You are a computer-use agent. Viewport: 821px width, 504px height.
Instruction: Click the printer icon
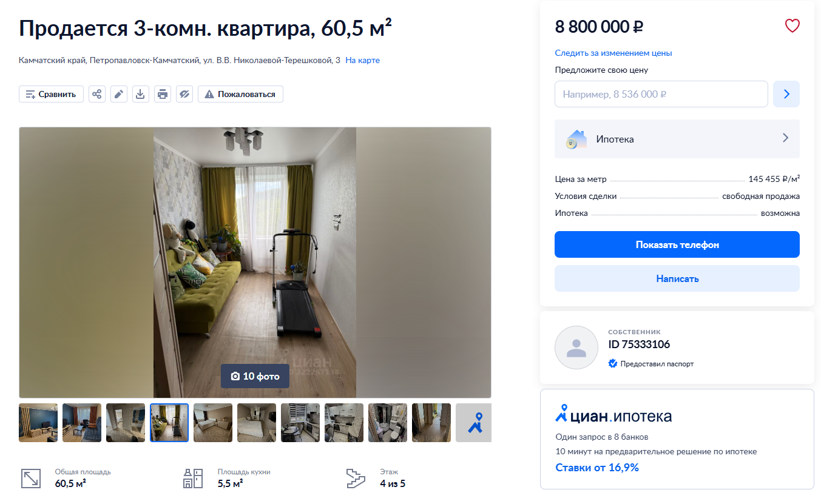163,94
